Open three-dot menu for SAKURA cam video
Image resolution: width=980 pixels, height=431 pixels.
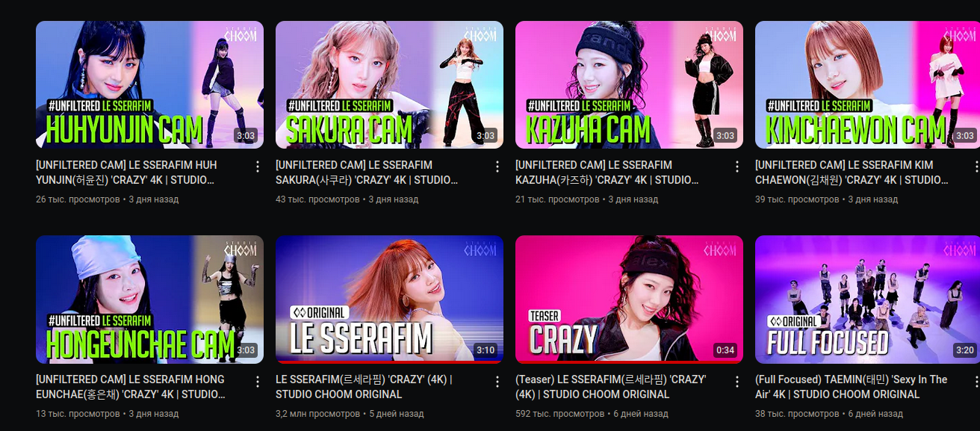[497, 167]
